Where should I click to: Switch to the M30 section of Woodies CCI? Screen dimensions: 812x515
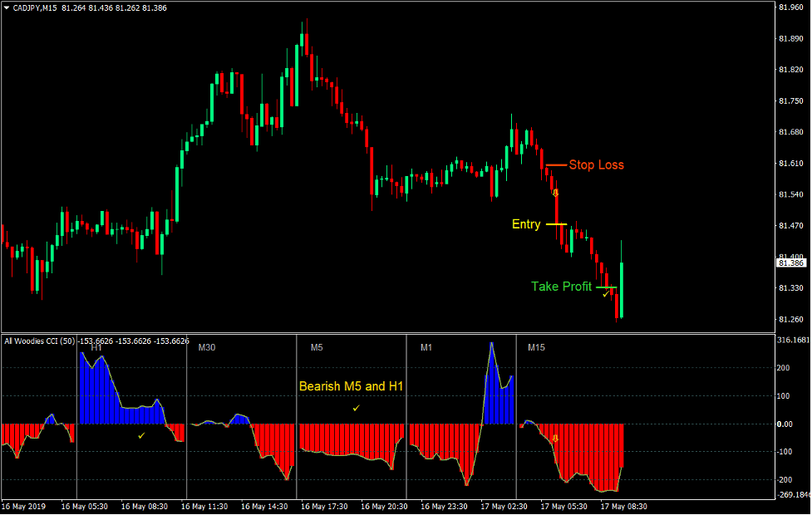tap(205, 347)
